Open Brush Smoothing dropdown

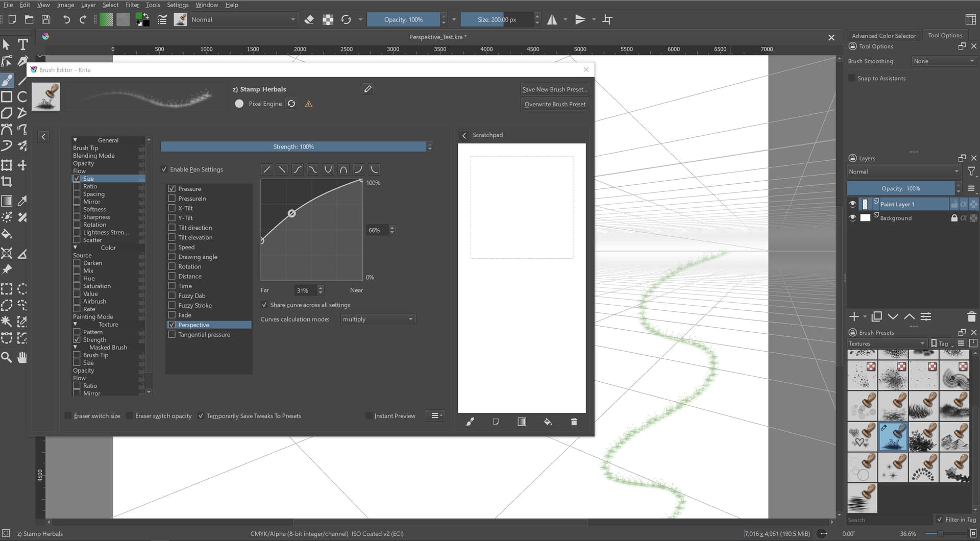(x=943, y=61)
